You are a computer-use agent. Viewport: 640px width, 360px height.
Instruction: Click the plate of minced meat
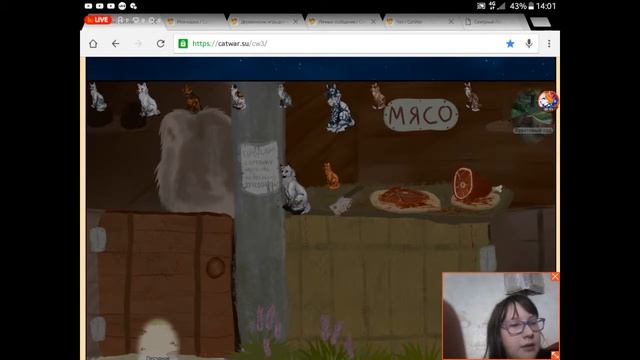[405, 200]
